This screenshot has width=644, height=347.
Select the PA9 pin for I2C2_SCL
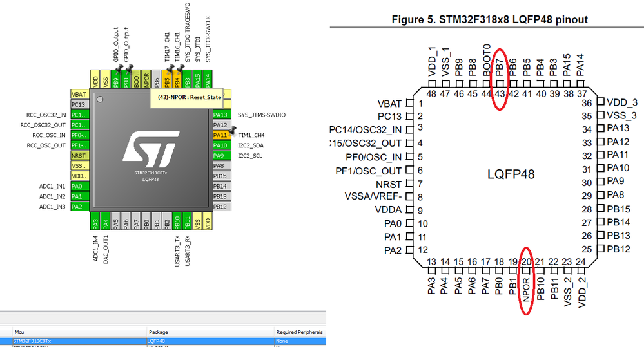(x=222, y=155)
